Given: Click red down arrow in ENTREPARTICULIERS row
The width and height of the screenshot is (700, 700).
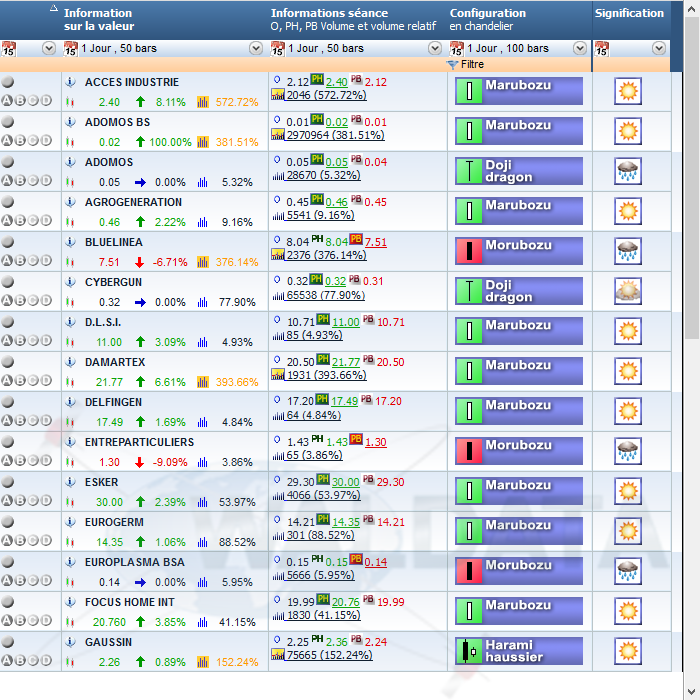Looking at the screenshot, I should pos(140,462).
